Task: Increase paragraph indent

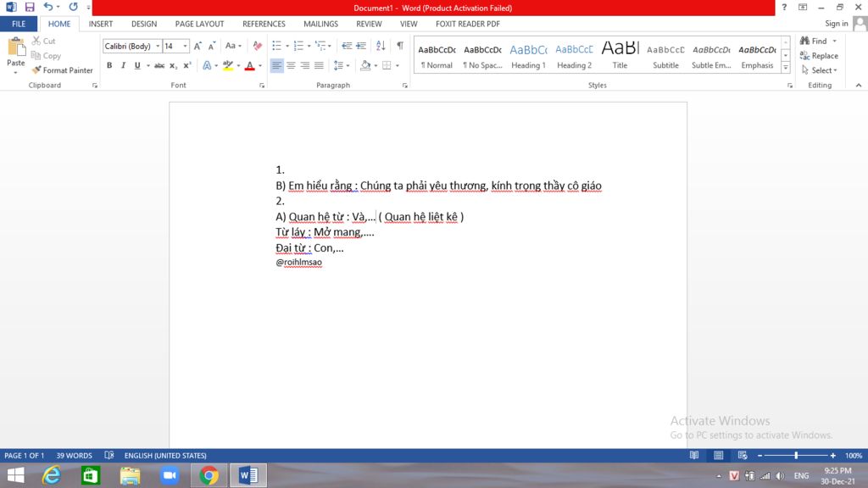Action: click(x=361, y=46)
